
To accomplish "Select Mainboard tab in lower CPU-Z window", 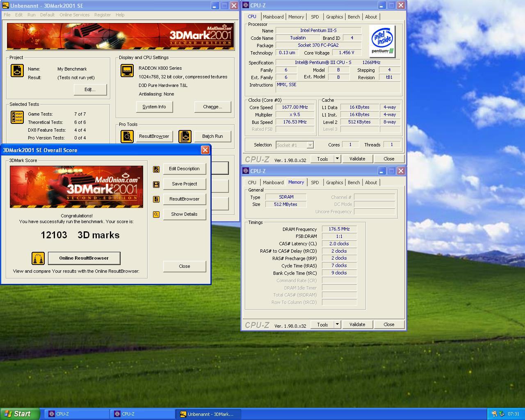I will pyautogui.click(x=273, y=183).
